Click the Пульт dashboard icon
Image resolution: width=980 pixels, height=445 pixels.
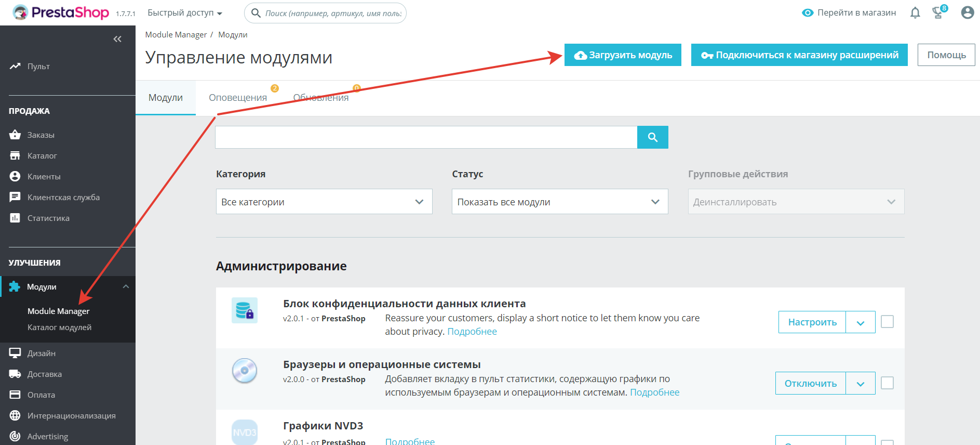point(15,66)
